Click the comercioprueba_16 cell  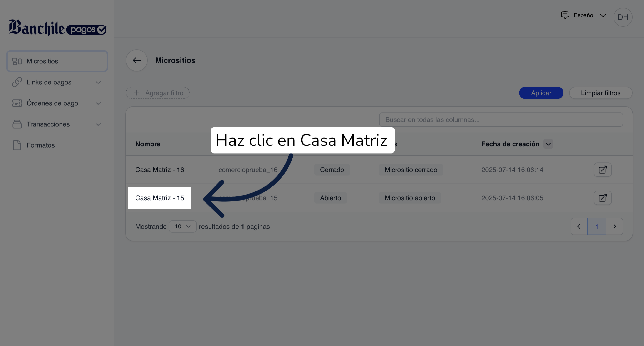(x=248, y=170)
